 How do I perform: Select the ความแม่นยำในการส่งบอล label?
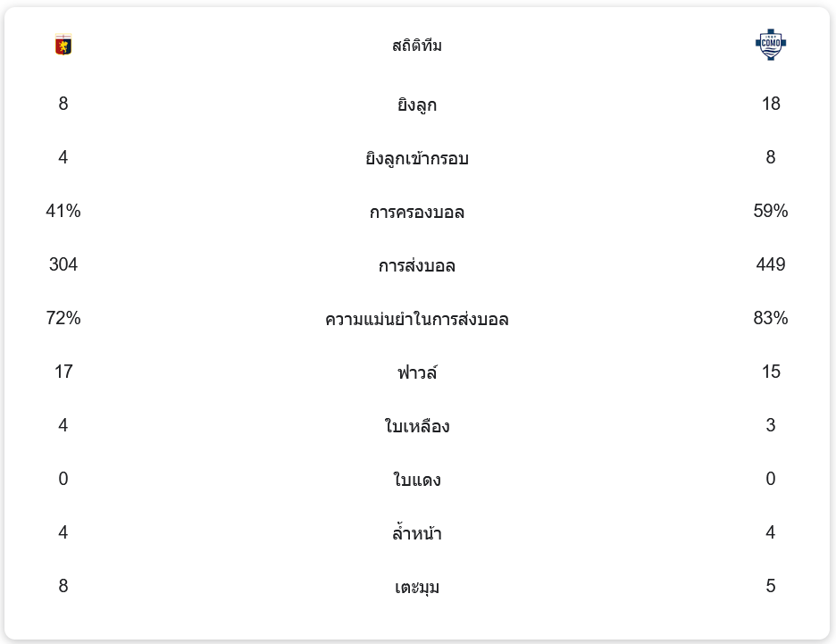click(417, 319)
